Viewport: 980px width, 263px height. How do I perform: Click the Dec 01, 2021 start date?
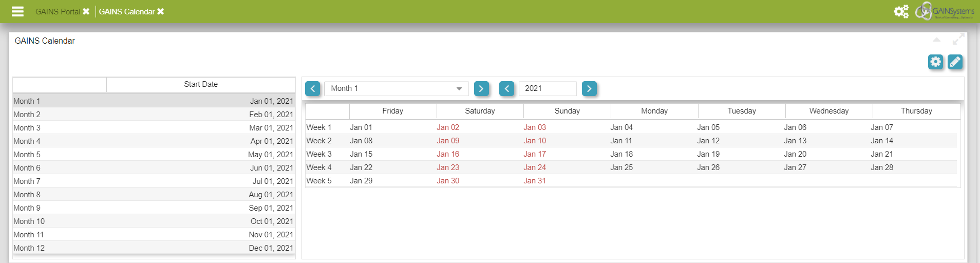tap(271, 248)
